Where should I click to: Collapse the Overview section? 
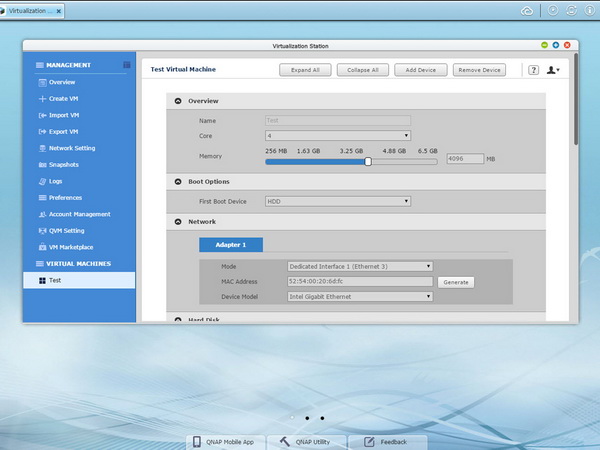tap(178, 101)
